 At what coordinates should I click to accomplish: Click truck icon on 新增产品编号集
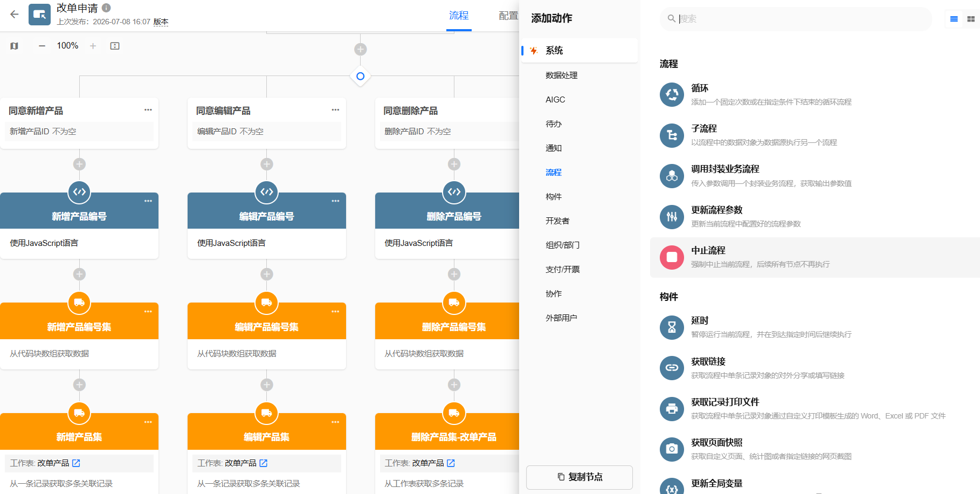pyautogui.click(x=79, y=303)
